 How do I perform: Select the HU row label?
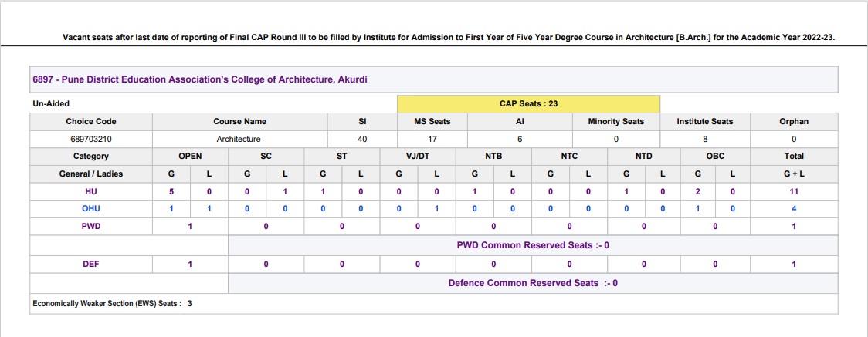pos(91,192)
